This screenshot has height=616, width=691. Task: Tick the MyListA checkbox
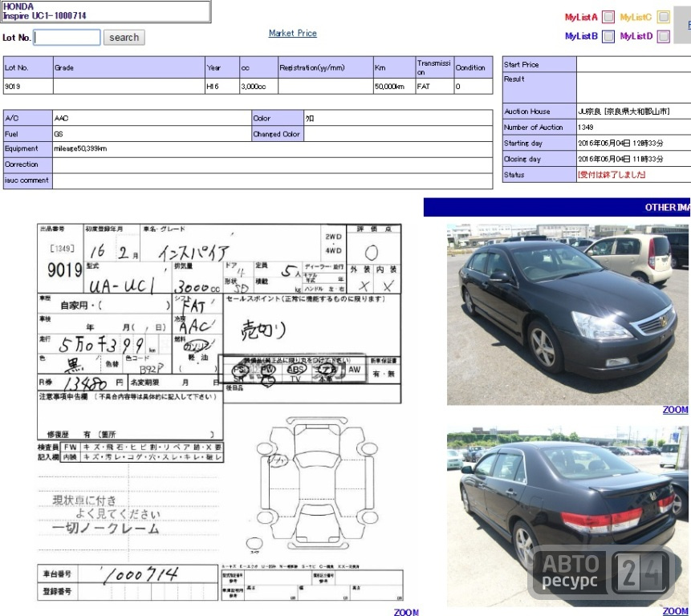pyautogui.click(x=608, y=17)
